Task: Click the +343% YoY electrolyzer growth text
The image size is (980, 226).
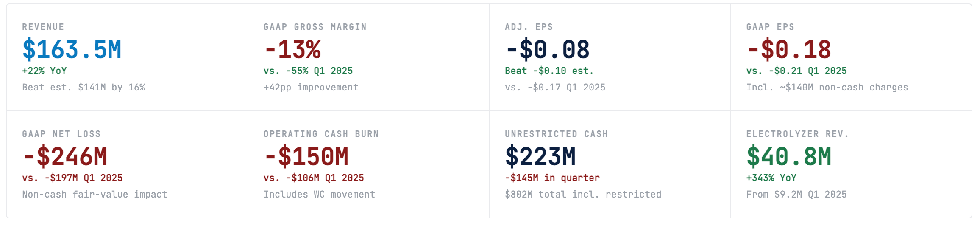Action: pyautogui.click(x=771, y=178)
